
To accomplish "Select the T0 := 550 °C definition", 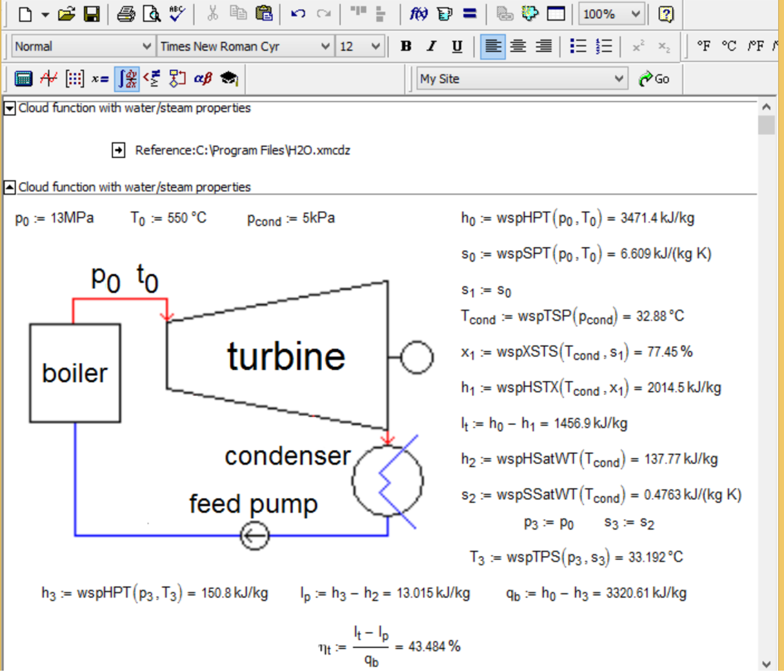I will pyautogui.click(x=168, y=219).
